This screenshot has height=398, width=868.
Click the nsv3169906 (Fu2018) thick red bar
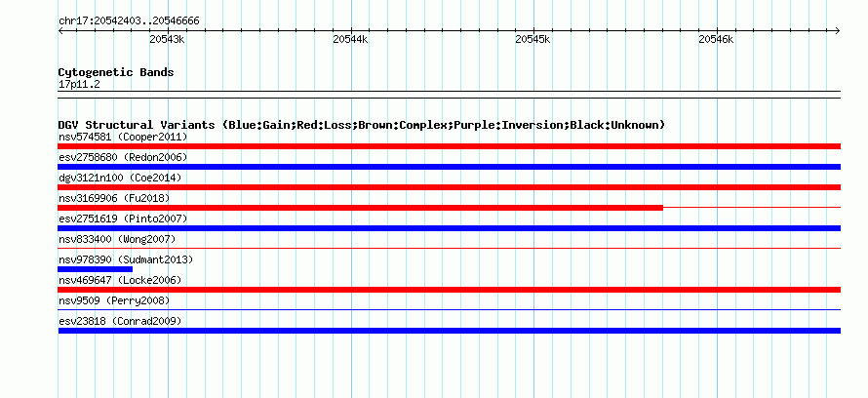click(x=361, y=208)
